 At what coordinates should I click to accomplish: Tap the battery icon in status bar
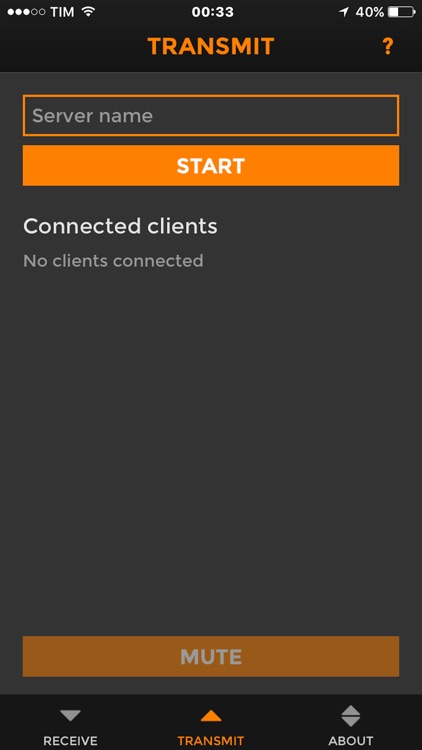[402, 12]
